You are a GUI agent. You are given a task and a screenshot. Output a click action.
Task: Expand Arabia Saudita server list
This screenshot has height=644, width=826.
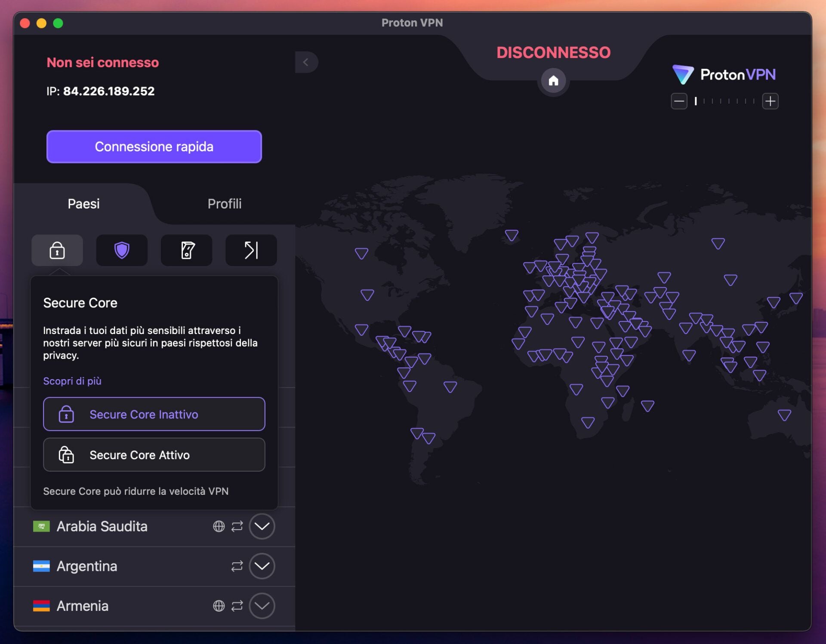[262, 526]
